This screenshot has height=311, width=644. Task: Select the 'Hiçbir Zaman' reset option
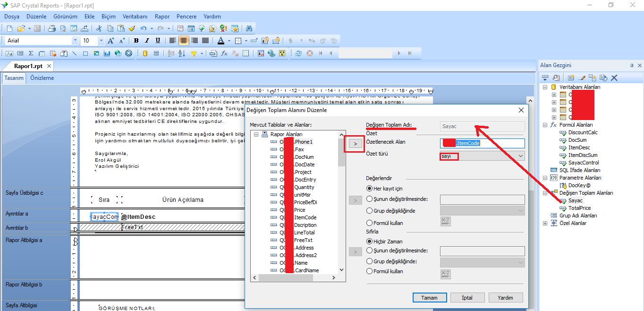coord(370,242)
